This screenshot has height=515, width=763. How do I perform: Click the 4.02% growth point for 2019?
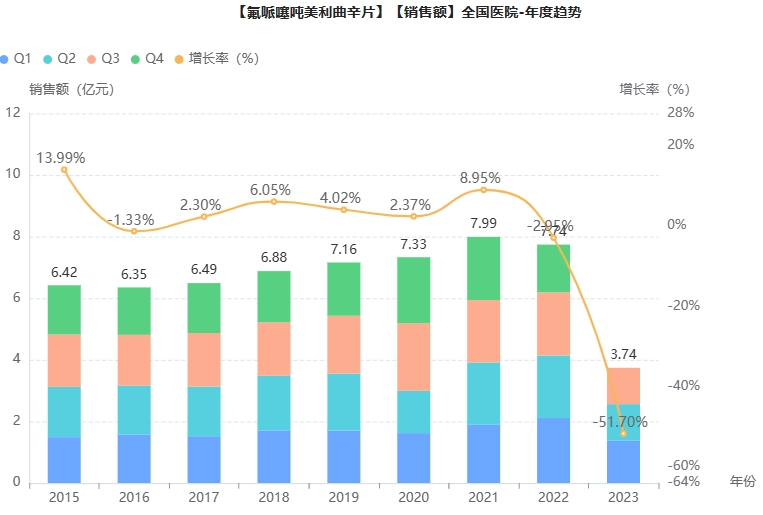(344, 210)
